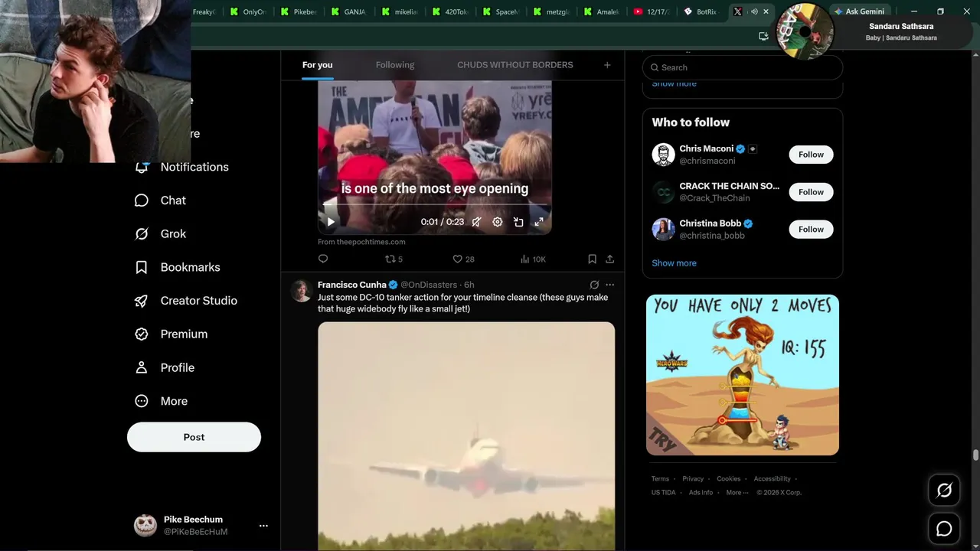Screen dimensions: 980x551
Task: Open the Privacy footer link
Action: 693,479
